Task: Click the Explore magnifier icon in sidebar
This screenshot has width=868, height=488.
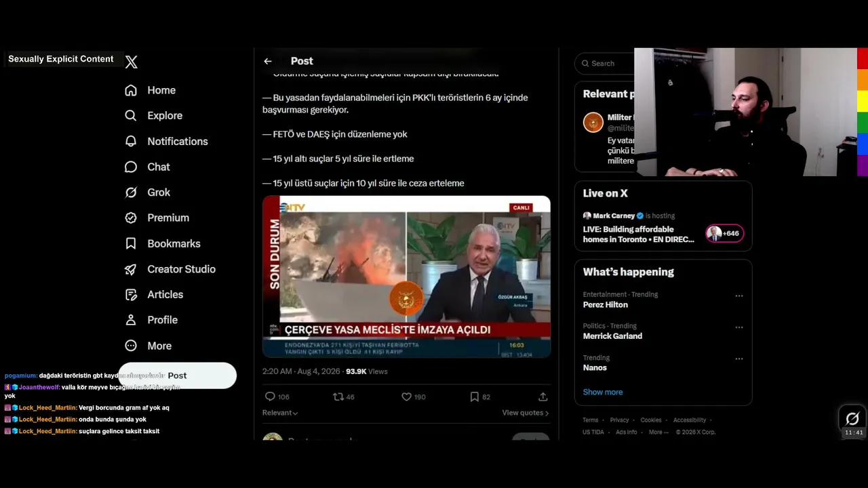Action: (x=131, y=116)
